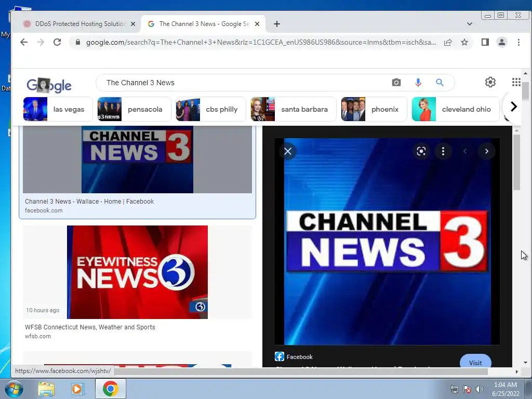
Task: Show previous image in preview panel
Action: point(465,151)
